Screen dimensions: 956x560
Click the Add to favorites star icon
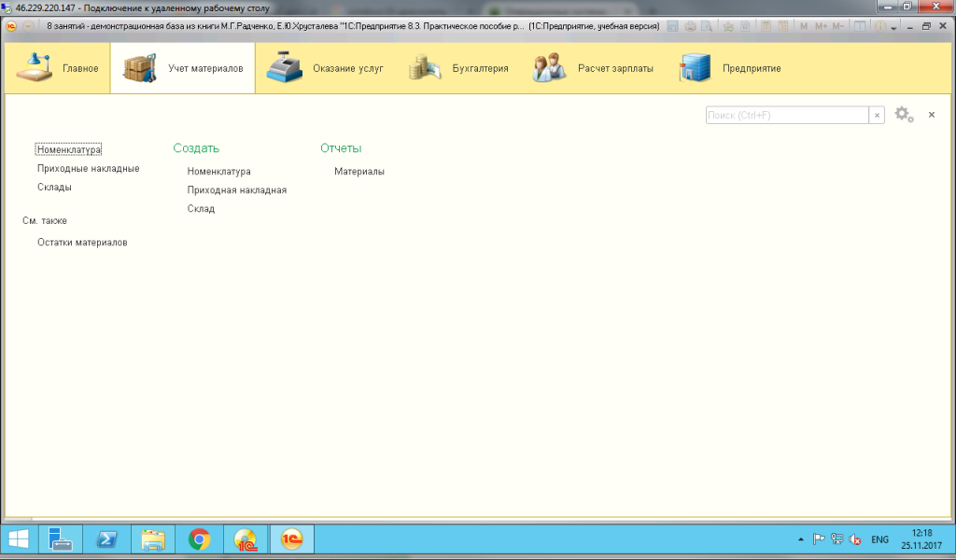[728, 26]
